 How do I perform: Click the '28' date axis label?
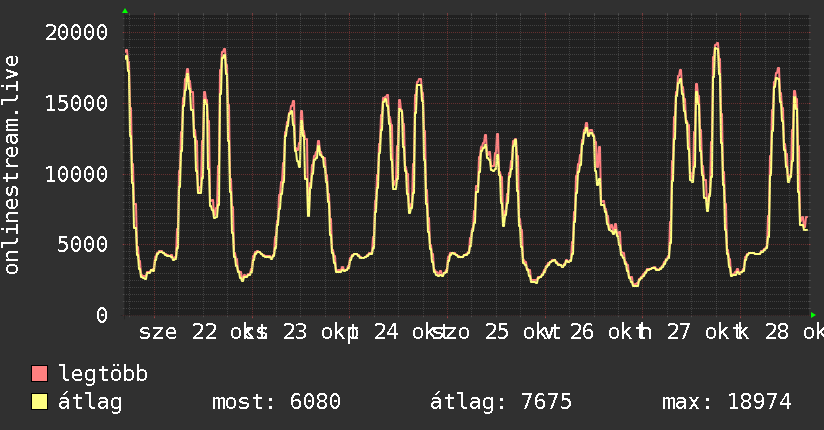coord(777,332)
